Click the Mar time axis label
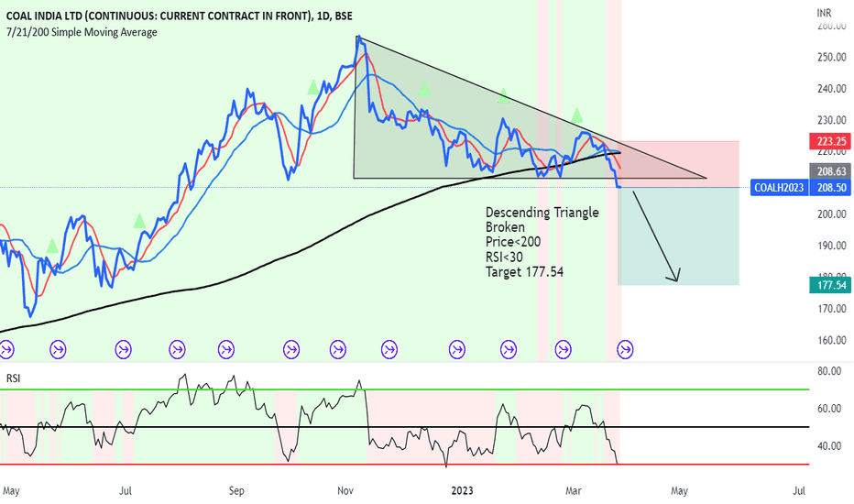Screen dimensions: 854x504 point(574,491)
